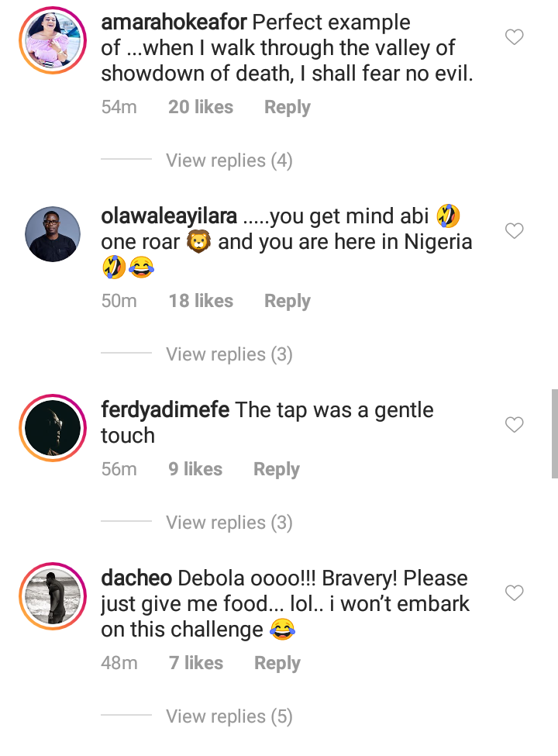This screenshot has width=558, height=756.
Task: Heart the comment by dacheo
Action: [x=514, y=593]
